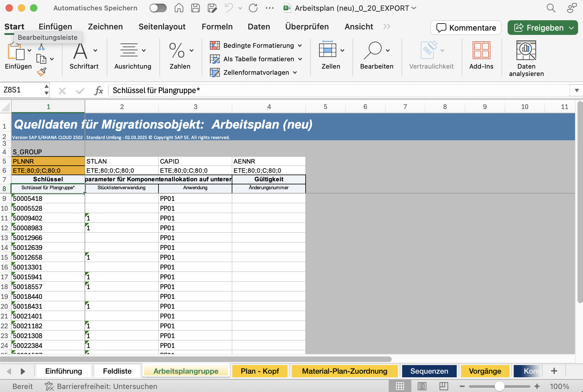Open the Formeln ribbon tab
The image size is (583, 392).
coord(217,27)
